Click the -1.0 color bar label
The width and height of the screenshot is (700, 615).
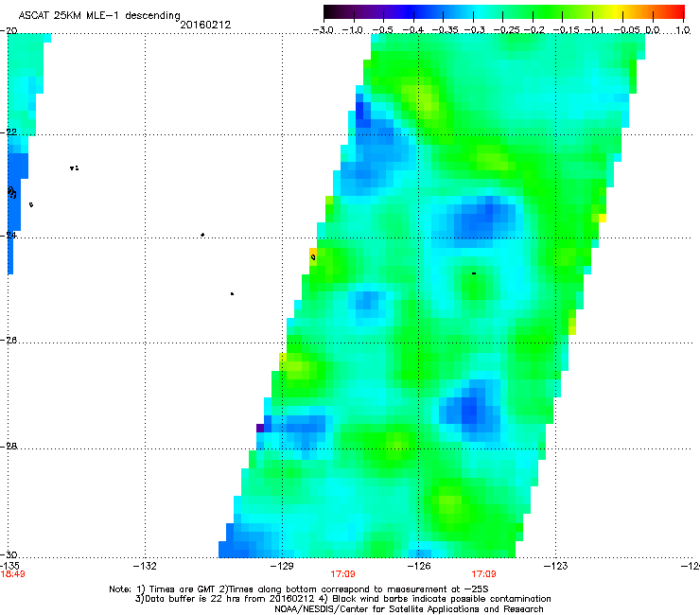point(353,30)
